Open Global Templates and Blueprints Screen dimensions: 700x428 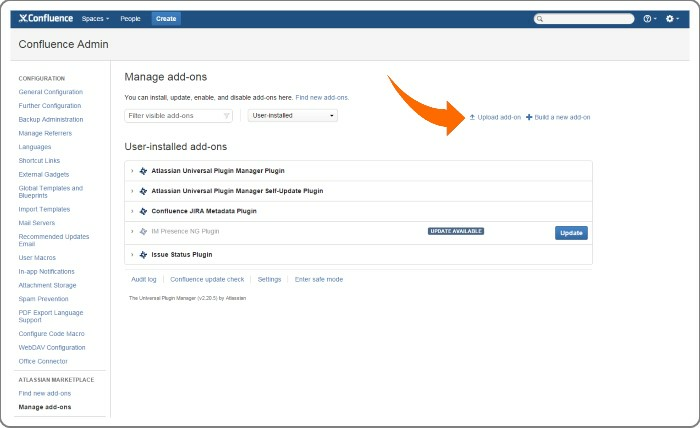click(x=50, y=192)
